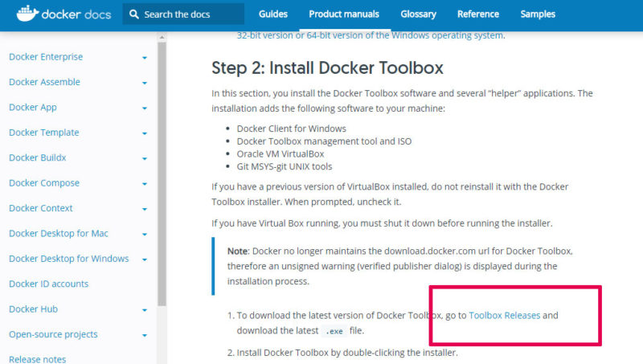Open the Docker Desktop for Mac link
Screen dimensions: 643x364
pos(59,233)
